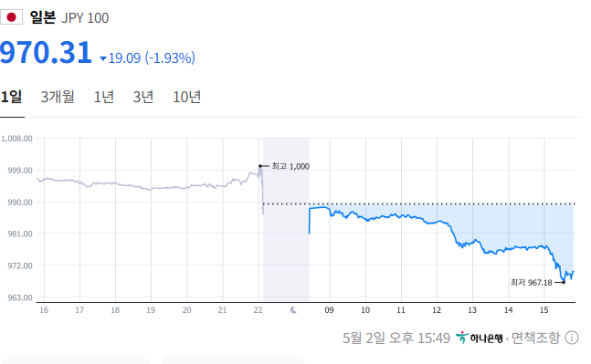Switch to the 3년 chart tab
Screen dimensions: 591x364
[x=143, y=97]
